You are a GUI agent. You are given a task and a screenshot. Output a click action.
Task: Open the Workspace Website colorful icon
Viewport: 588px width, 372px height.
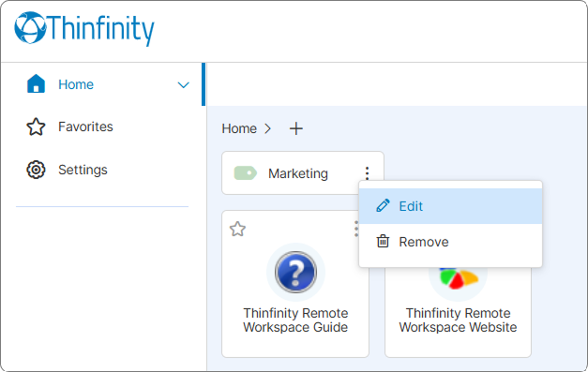tap(459, 278)
